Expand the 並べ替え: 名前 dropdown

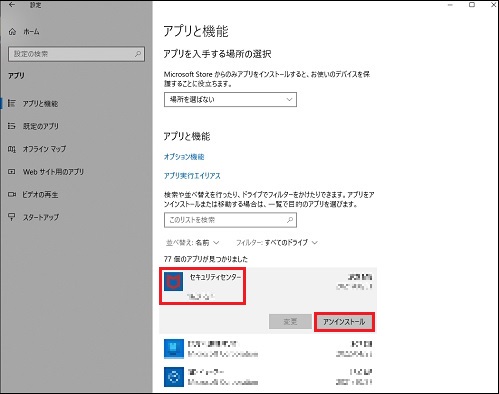click(193, 243)
